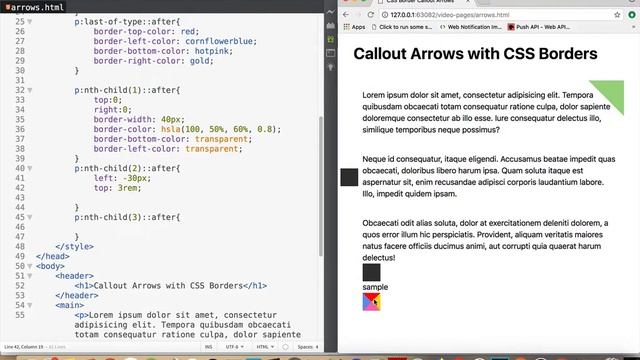Click the Spaces indentation setting in status bar
640x360 pixels.
308,347
